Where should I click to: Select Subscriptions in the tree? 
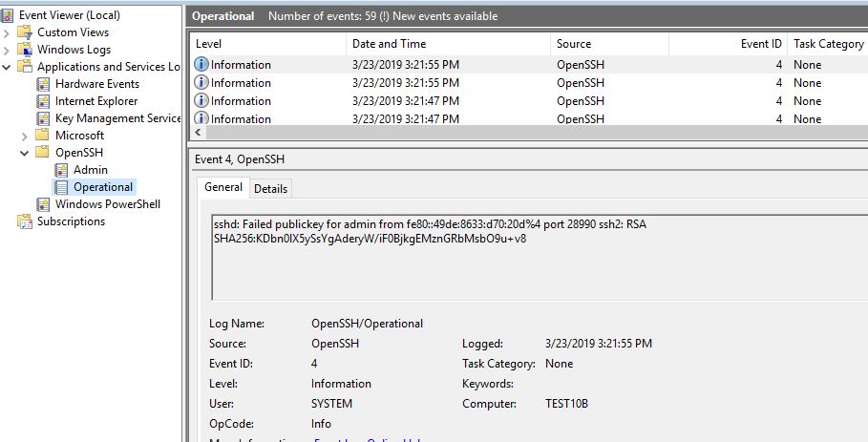pos(71,221)
